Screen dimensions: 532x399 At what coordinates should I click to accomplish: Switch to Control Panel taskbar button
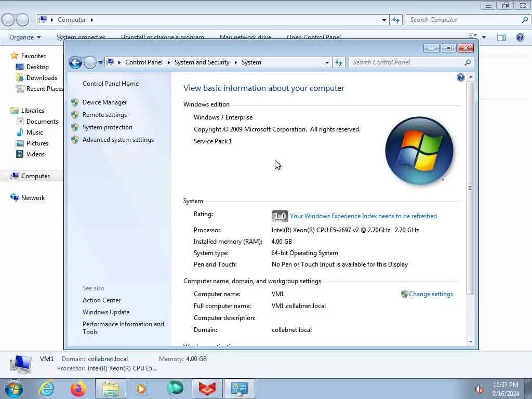tap(239, 389)
